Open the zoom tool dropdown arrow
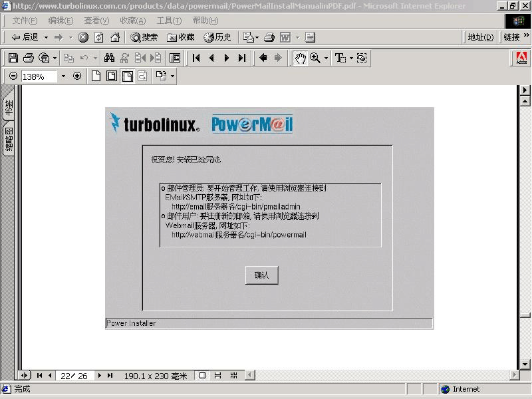 pyautogui.click(x=326, y=59)
